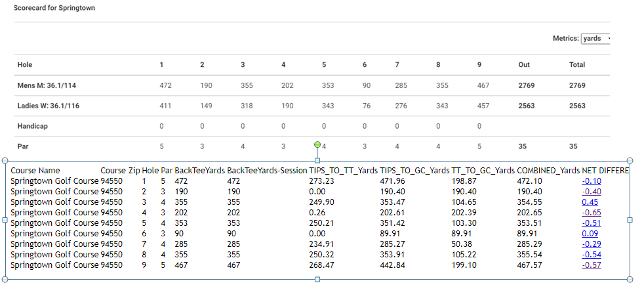Select the 442.84 cell
Screen dimensions: 644x302
pos(393,265)
